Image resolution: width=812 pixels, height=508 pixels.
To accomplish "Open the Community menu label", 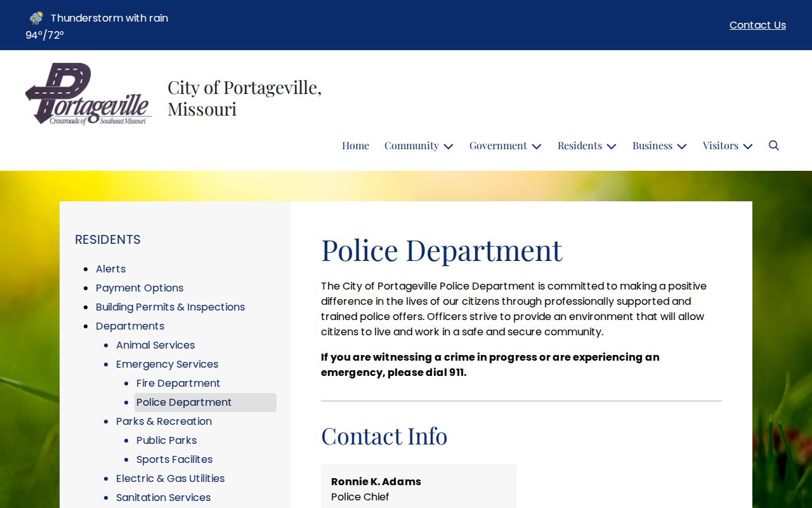I will pos(412,145).
